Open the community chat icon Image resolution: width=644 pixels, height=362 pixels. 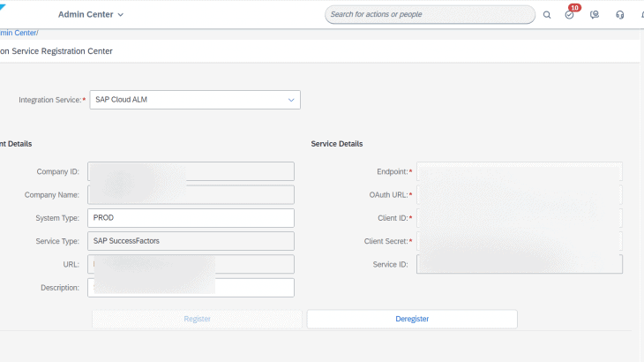[x=595, y=15]
